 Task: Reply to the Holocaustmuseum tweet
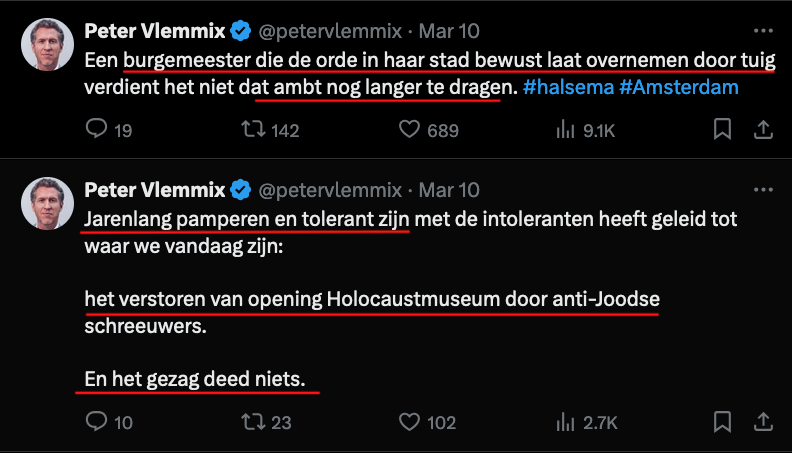click(96, 422)
